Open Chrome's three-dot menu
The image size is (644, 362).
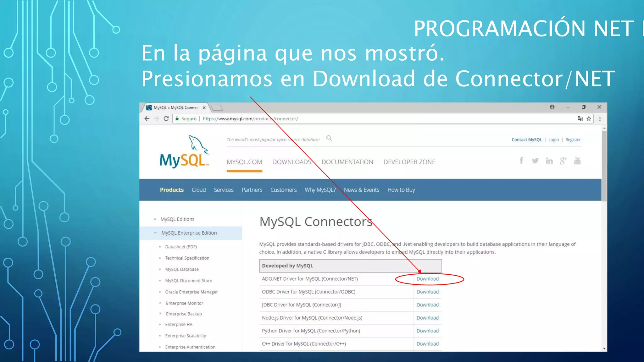point(600,118)
